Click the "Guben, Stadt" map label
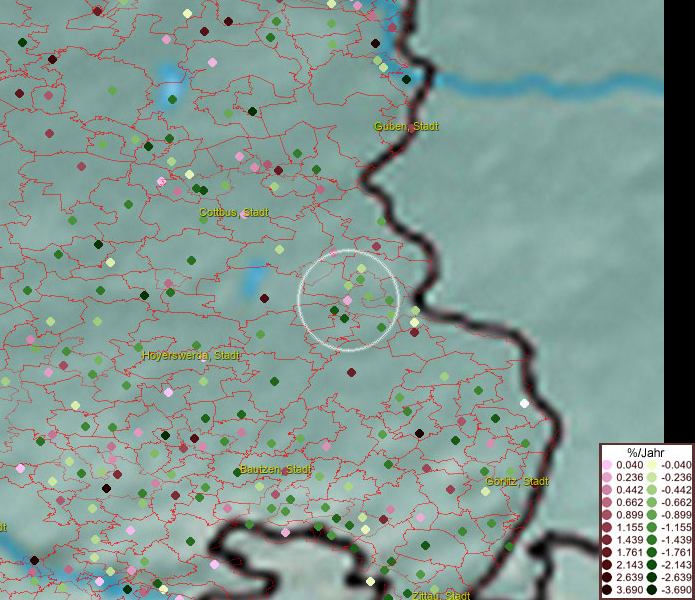The image size is (695, 600). [x=406, y=127]
